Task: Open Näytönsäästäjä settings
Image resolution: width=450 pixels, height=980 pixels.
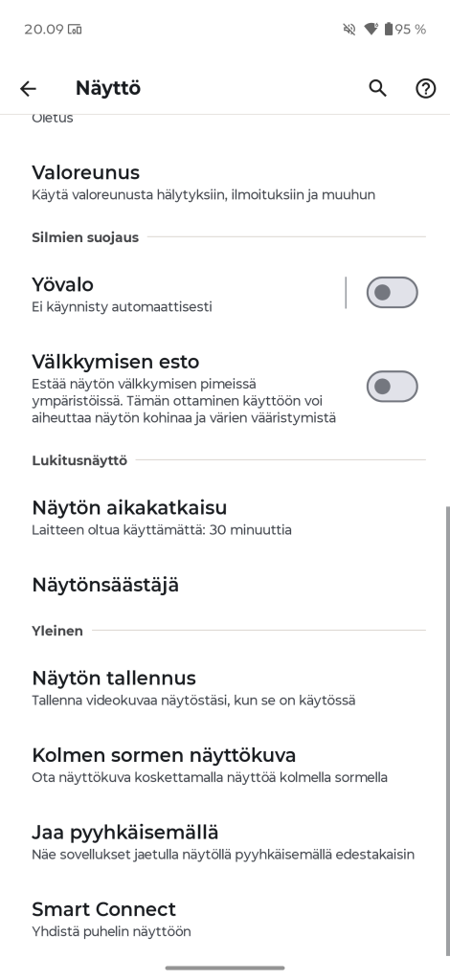Action: click(225, 585)
